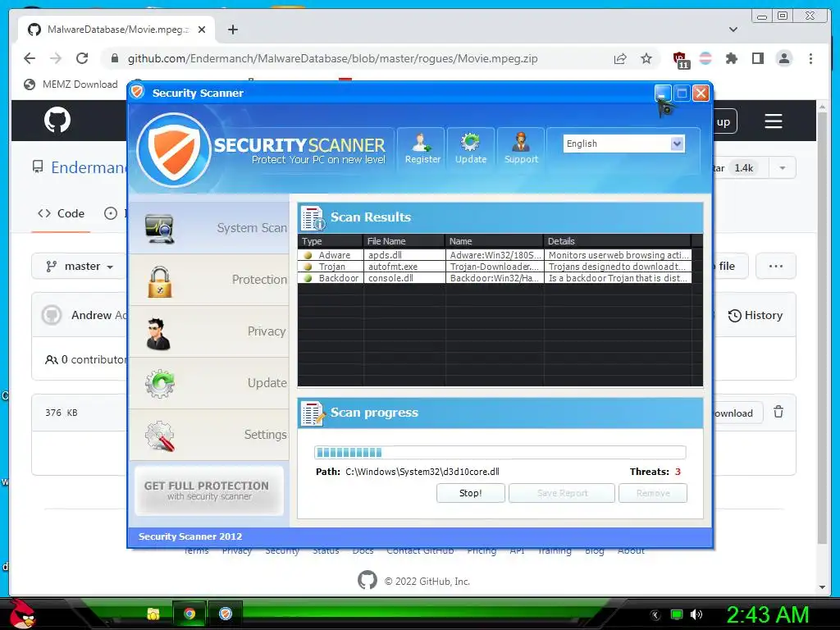The height and width of the screenshot is (630, 840).
Task: Open the Update section in sidebar
Action: [x=209, y=383]
